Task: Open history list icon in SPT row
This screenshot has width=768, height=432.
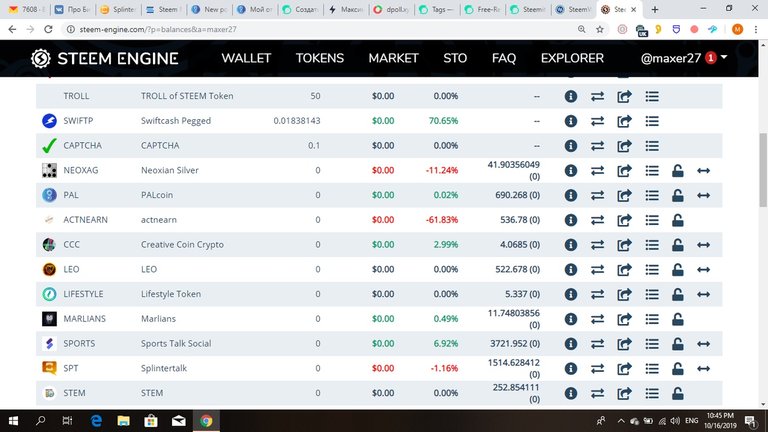Action: pyautogui.click(x=651, y=368)
